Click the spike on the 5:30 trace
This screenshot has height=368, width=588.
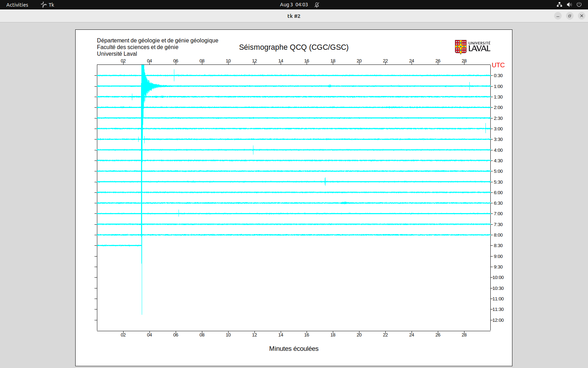pos(325,182)
